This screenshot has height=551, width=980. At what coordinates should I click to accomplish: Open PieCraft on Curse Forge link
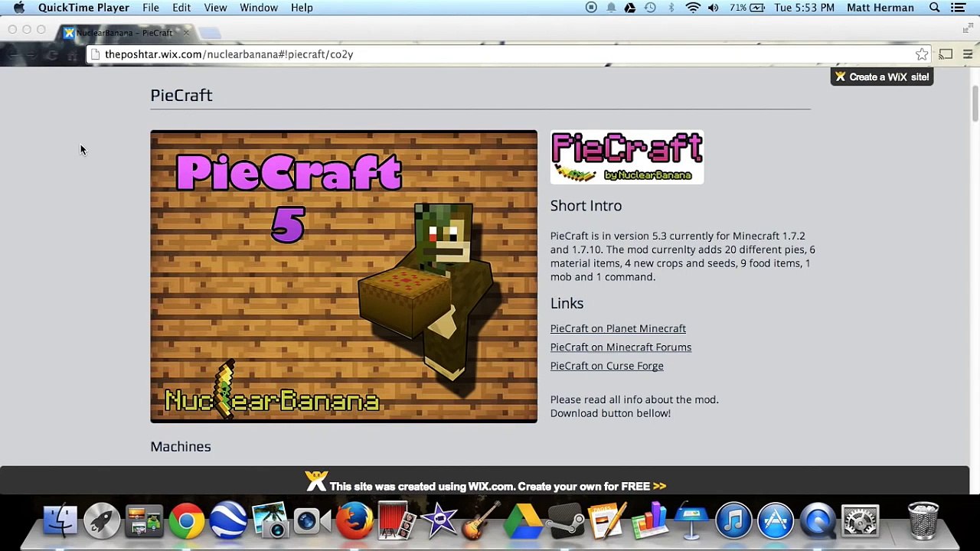[607, 366]
